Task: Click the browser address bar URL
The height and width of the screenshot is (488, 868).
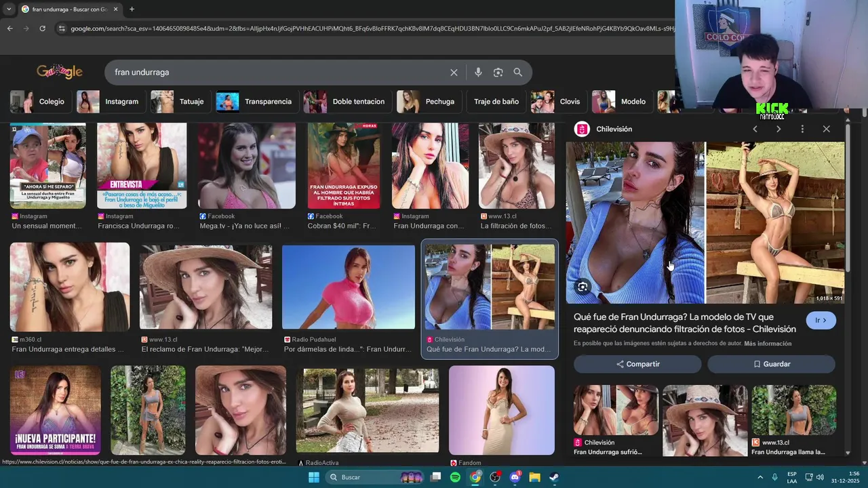Action: 372,28
